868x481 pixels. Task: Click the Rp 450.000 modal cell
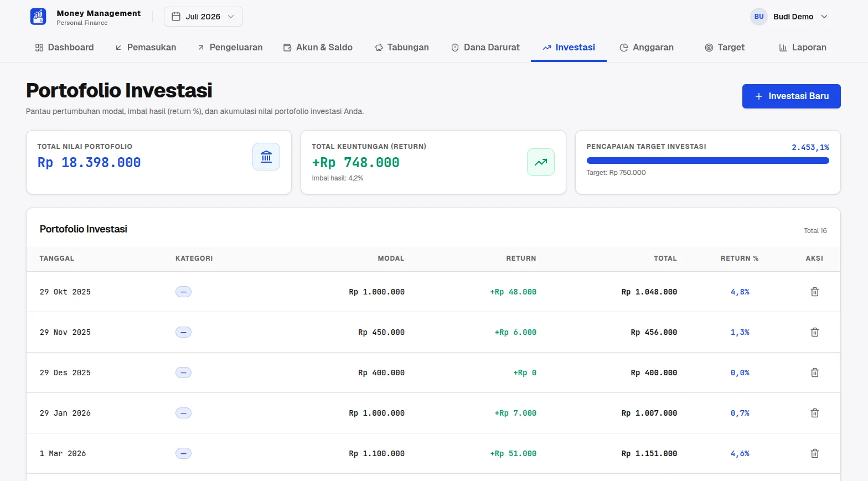(x=381, y=332)
